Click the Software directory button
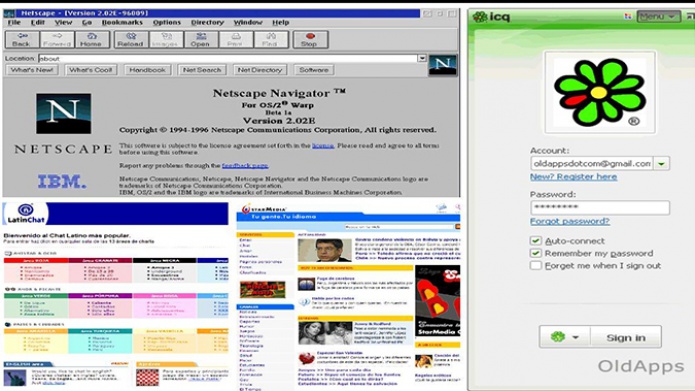This screenshot has width=695, height=391. [314, 70]
